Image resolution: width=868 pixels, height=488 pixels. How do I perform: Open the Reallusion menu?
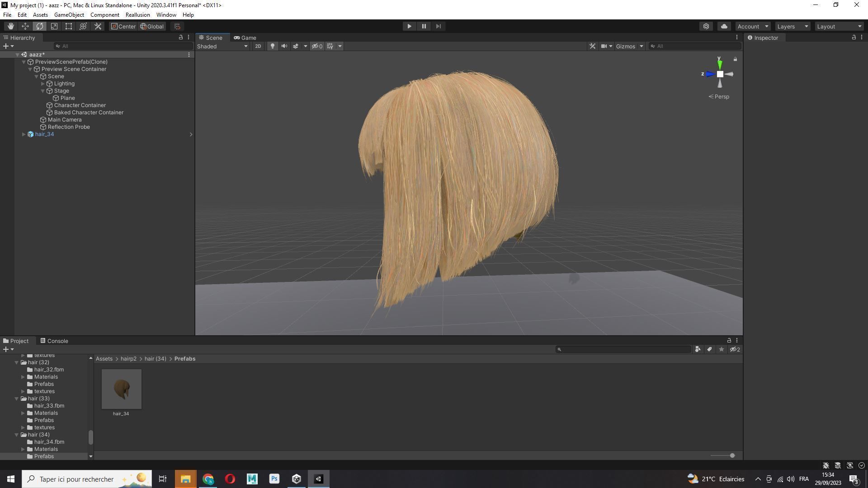(137, 15)
